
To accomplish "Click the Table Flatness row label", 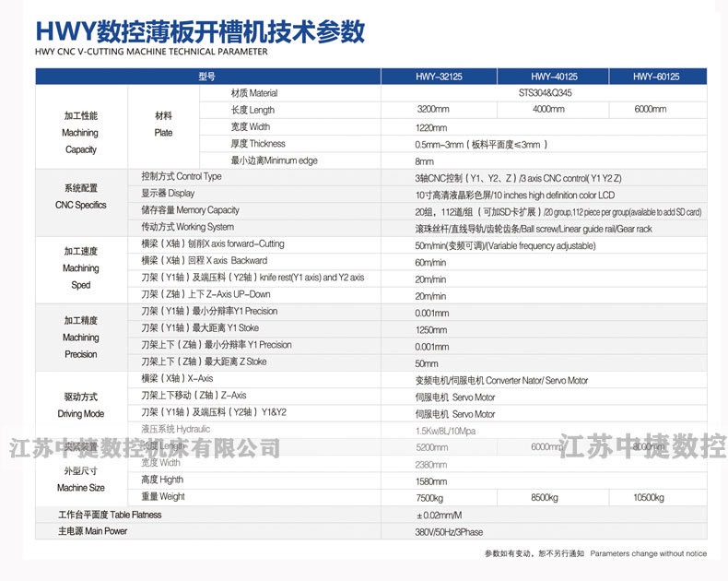I will pyautogui.click(x=110, y=515).
